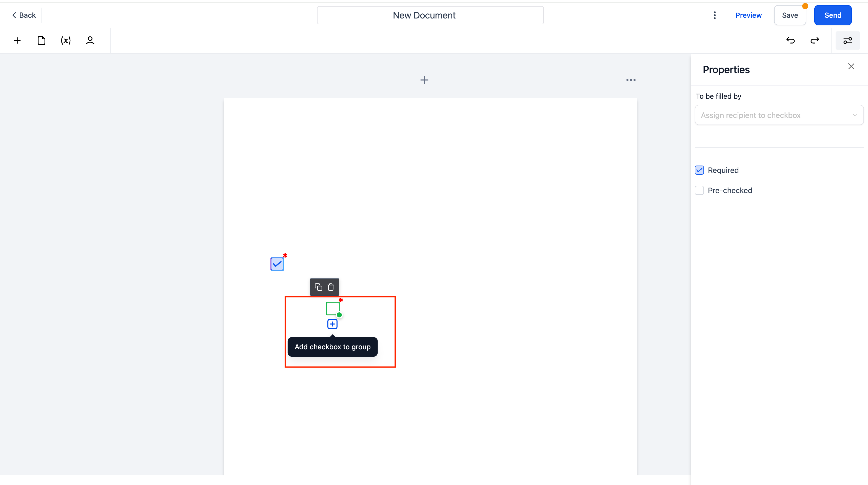The image size is (868, 485).
Task: Click the undo arrow icon
Action: pos(791,41)
